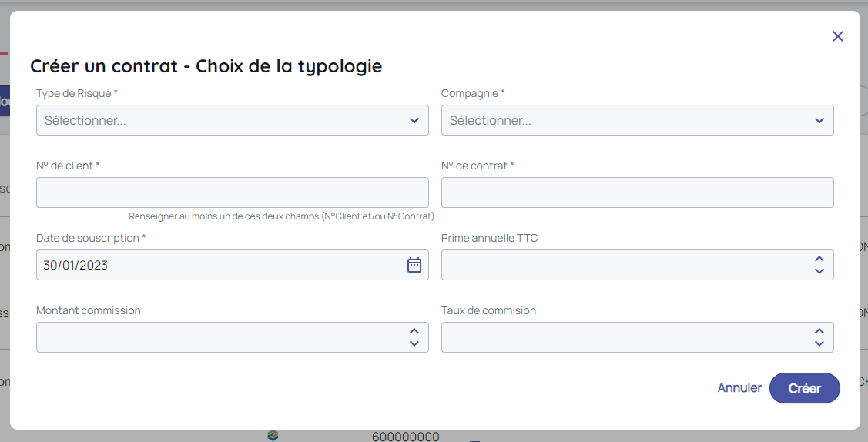Open the Compagnie dropdown list
This screenshot has width=868, height=442.
628,120
